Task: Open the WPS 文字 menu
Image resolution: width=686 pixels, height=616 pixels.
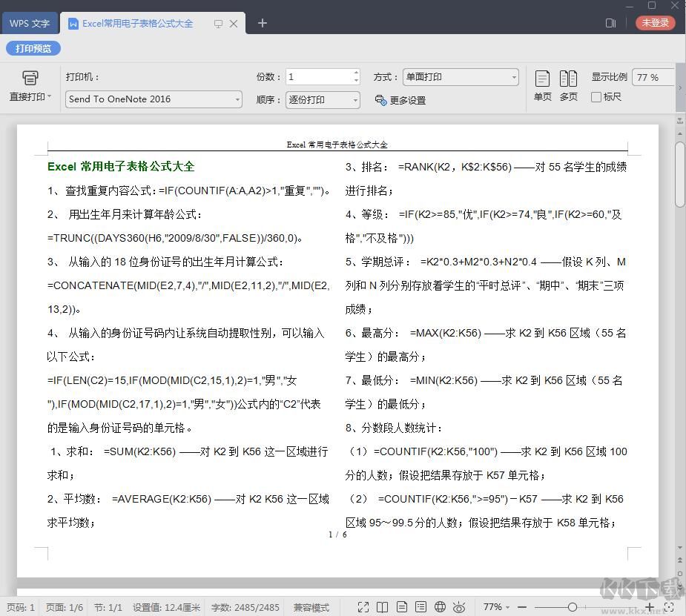Action: coord(30,22)
